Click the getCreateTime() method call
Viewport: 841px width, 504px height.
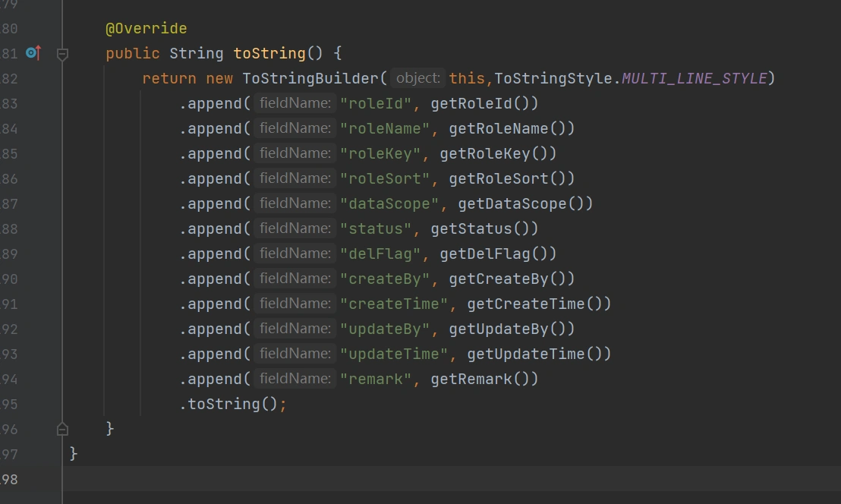pos(538,304)
